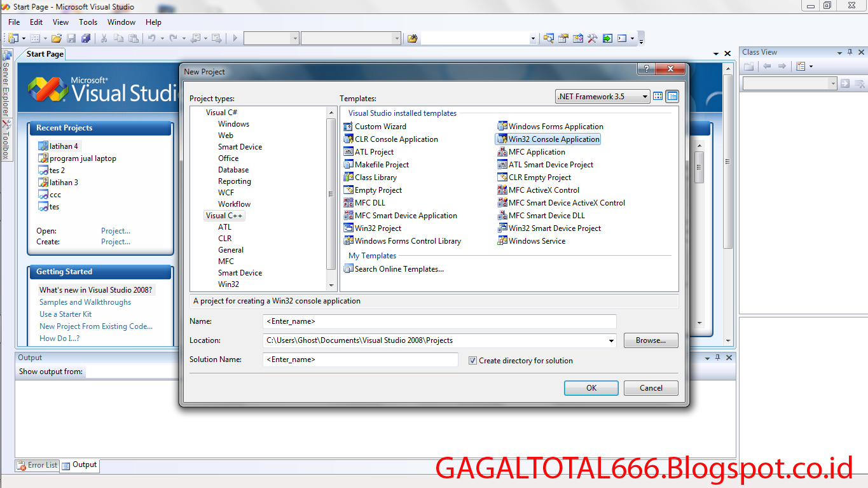
Task: Click the Project types list scrollbar
Action: pos(331,194)
